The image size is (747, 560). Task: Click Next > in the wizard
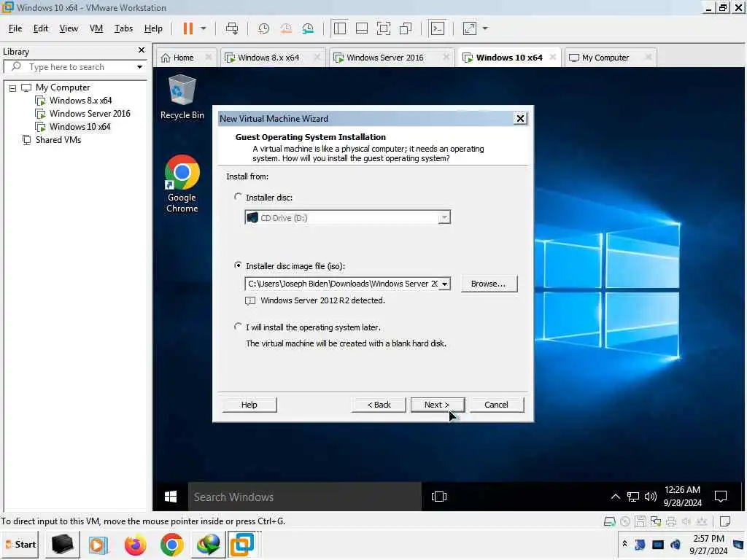[x=438, y=405]
